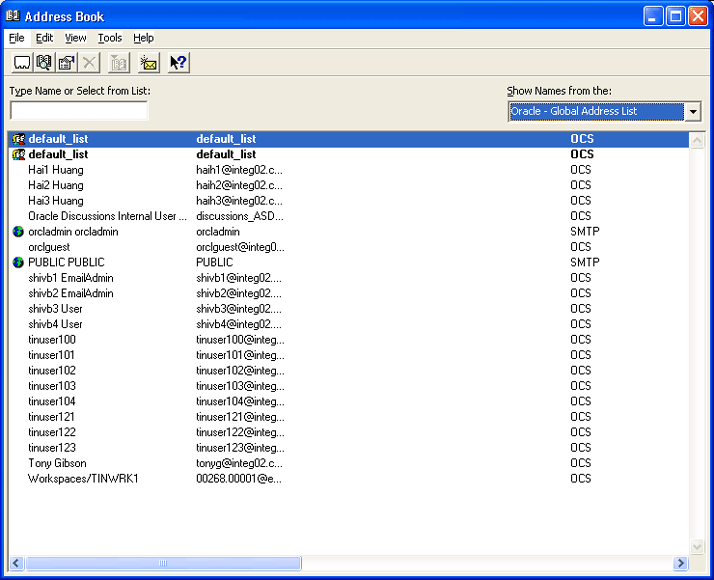Image resolution: width=714 pixels, height=580 pixels.
Task: Click the New Entry toolbar icon
Action: tap(22, 63)
